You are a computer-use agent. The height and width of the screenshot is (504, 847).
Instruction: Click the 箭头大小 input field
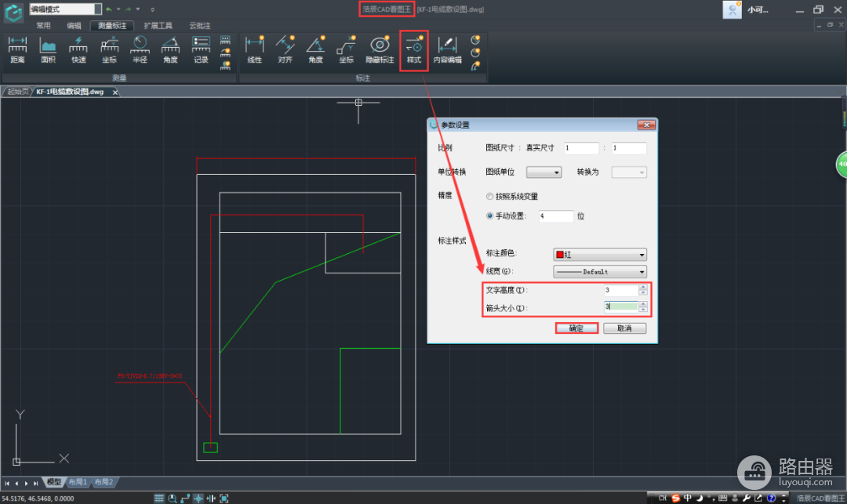621,306
